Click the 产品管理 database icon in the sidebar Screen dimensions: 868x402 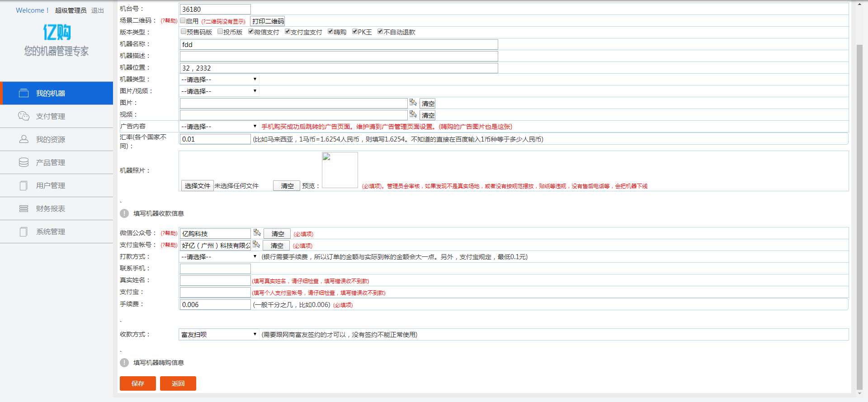pos(24,162)
